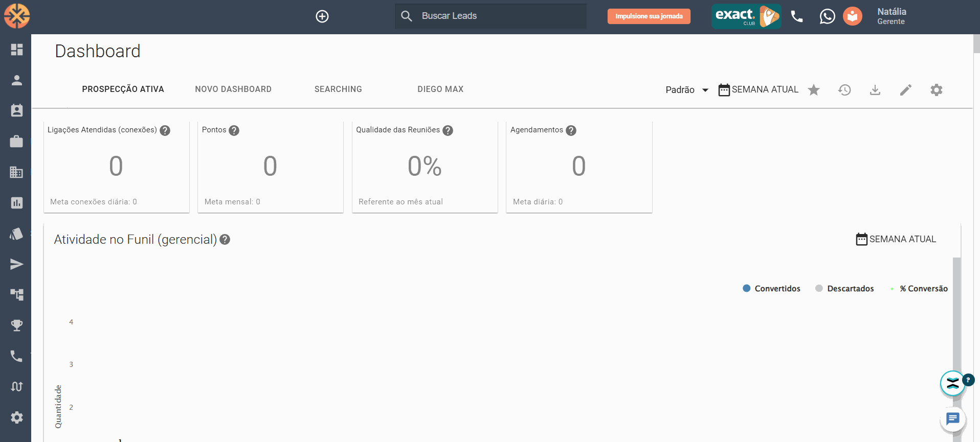Toggle Descartados series in chart legend
Image resolution: width=980 pixels, height=442 pixels.
(x=844, y=289)
